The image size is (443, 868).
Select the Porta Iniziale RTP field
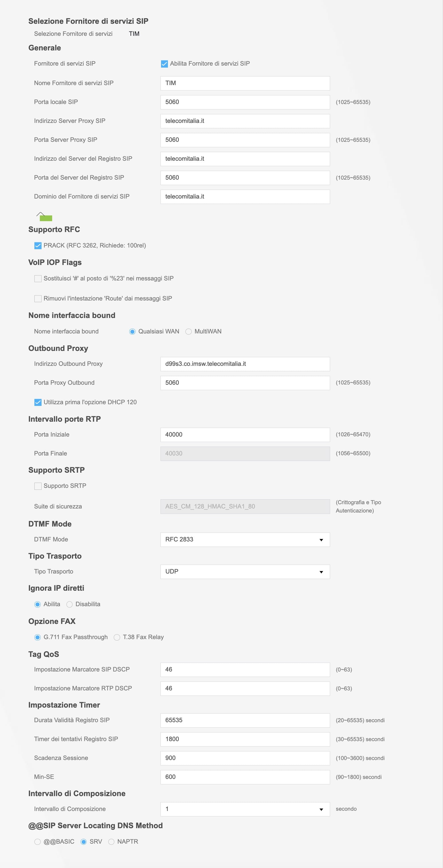pyautogui.click(x=245, y=435)
